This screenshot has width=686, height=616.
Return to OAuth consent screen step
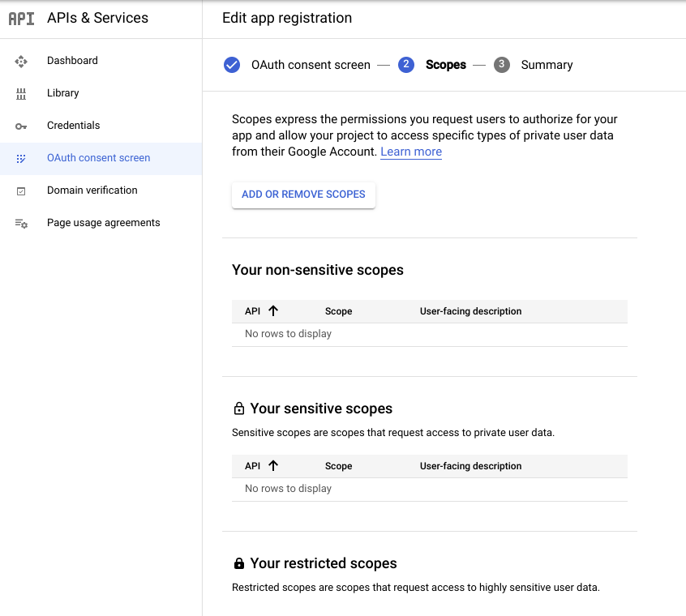point(311,65)
